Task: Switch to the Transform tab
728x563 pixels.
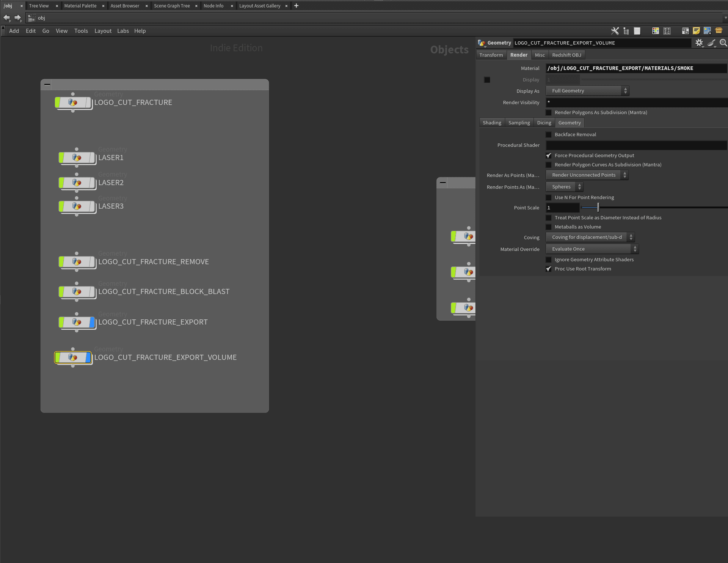Action: (x=491, y=55)
